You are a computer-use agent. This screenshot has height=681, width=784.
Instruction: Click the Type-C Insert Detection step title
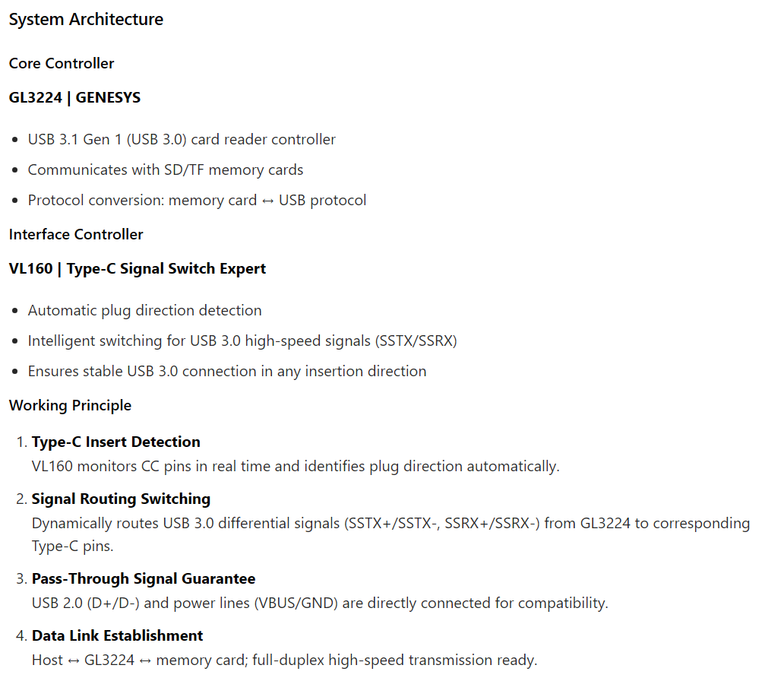(116, 442)
